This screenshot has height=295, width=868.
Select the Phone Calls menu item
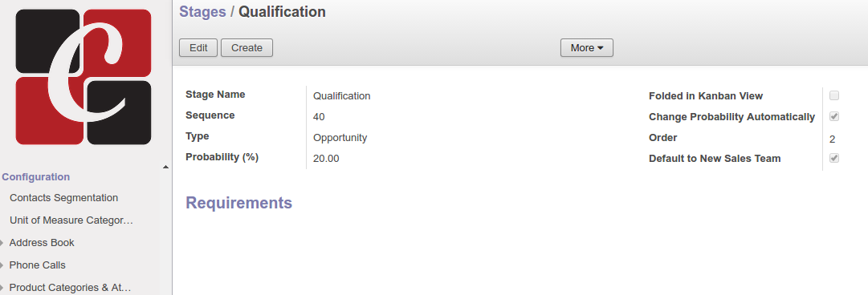click(x=37, y=265)
